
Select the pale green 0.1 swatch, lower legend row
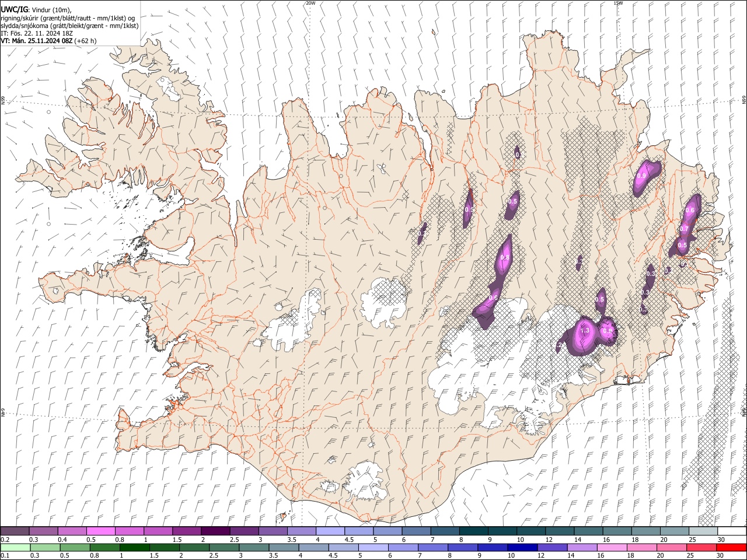(x=15, y=547)
